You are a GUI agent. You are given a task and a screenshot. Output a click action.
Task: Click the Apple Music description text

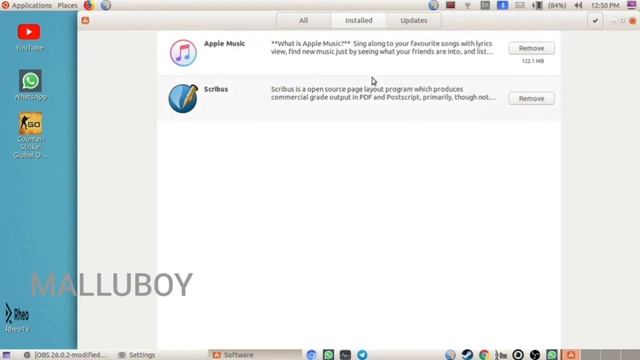click(382, 47)
